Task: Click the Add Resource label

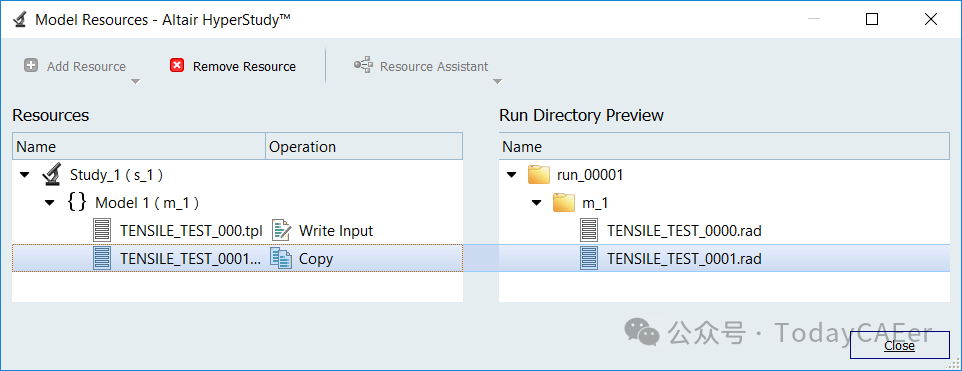Action: (x=86, y=66)
